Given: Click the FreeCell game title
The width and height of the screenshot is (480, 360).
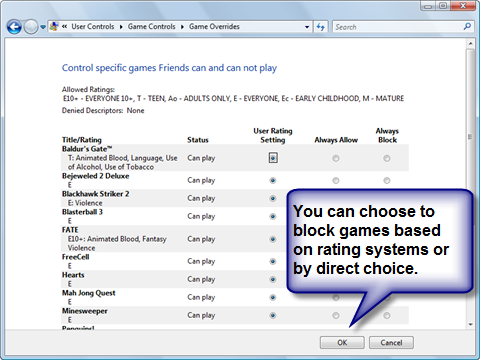Looking at the screenshot, I should point(76,257).
